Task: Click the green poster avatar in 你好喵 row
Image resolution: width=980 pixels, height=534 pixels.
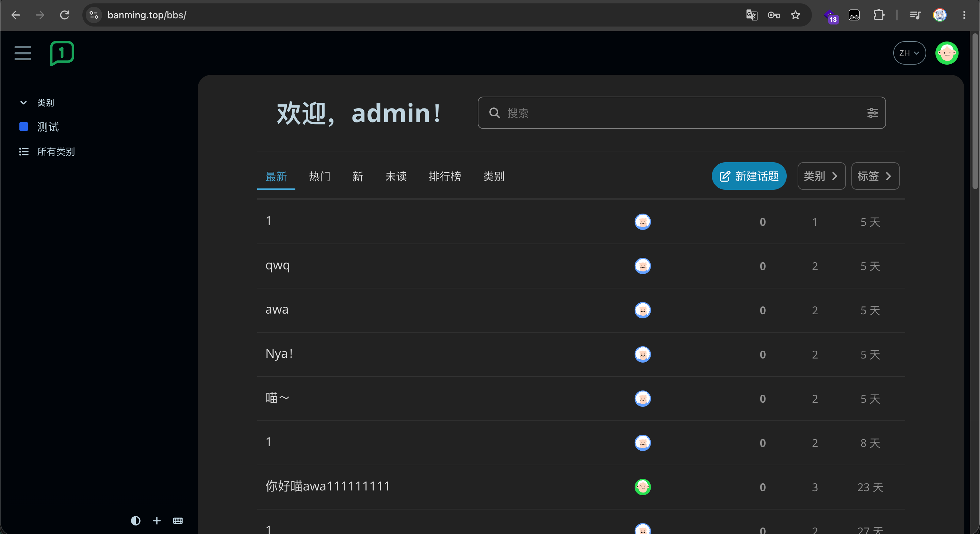Action: point(642,487)
